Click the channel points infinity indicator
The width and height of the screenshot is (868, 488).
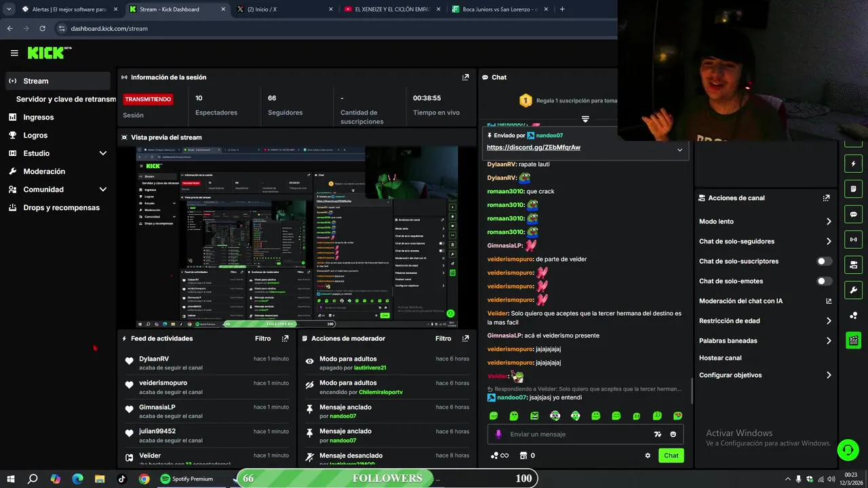(x=499, y=455)
